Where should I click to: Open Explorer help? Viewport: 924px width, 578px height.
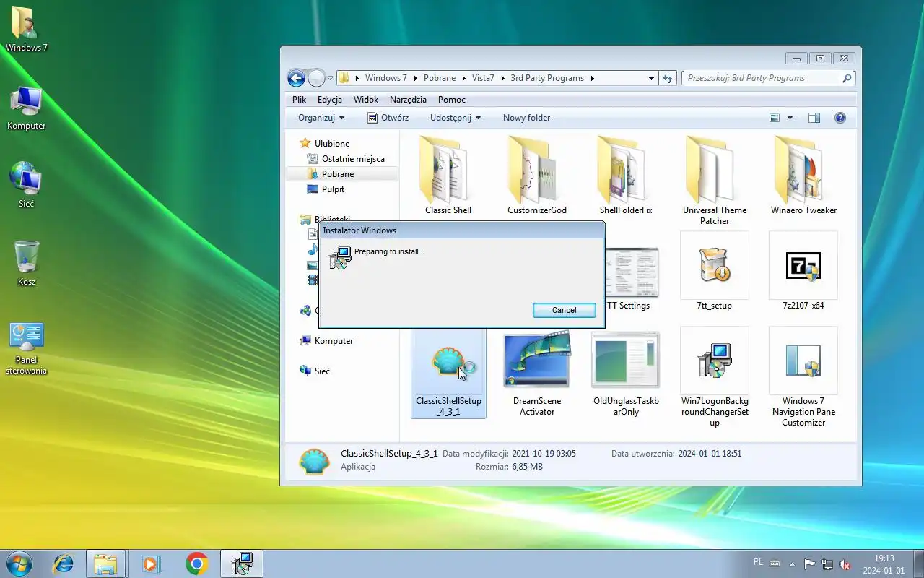[840, 118]
